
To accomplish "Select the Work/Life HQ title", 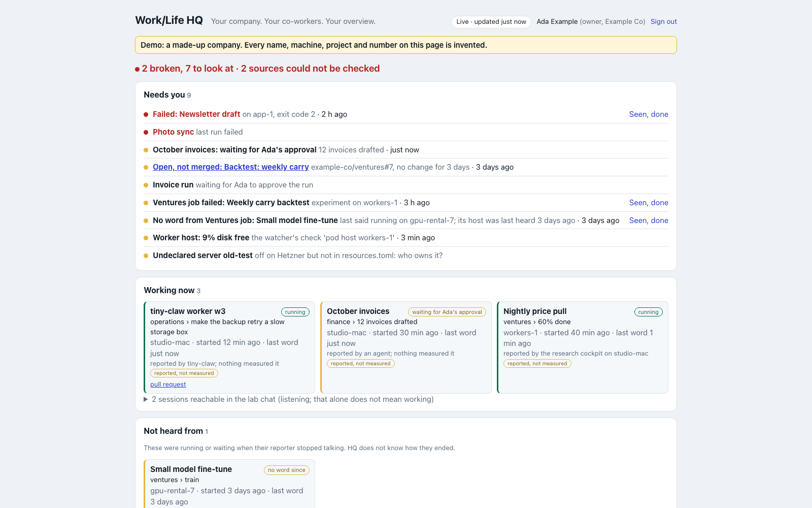I will point(169,20).
